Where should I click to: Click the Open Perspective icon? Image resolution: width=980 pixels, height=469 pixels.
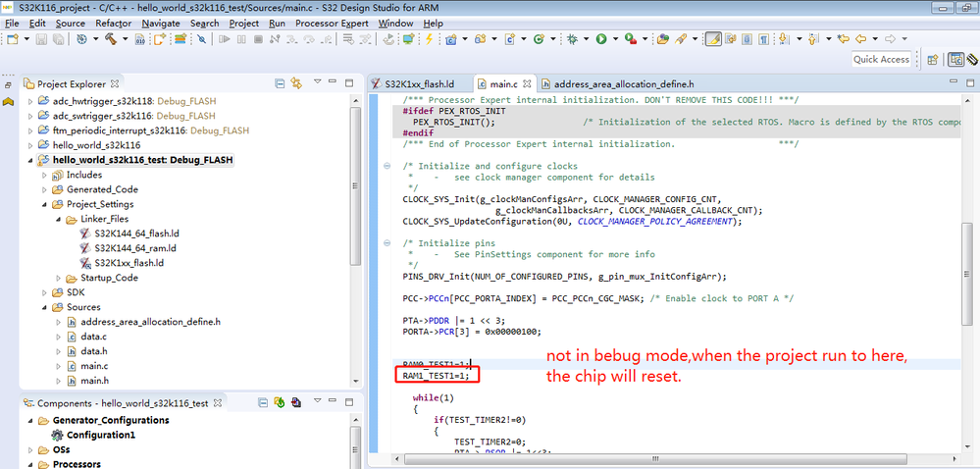pyautogui.click(x=933, y=60)
